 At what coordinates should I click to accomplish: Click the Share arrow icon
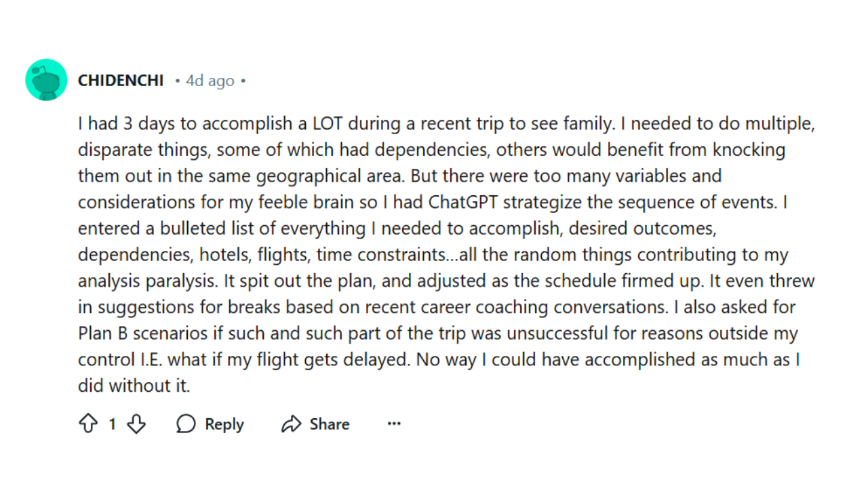tap(292, 424)
